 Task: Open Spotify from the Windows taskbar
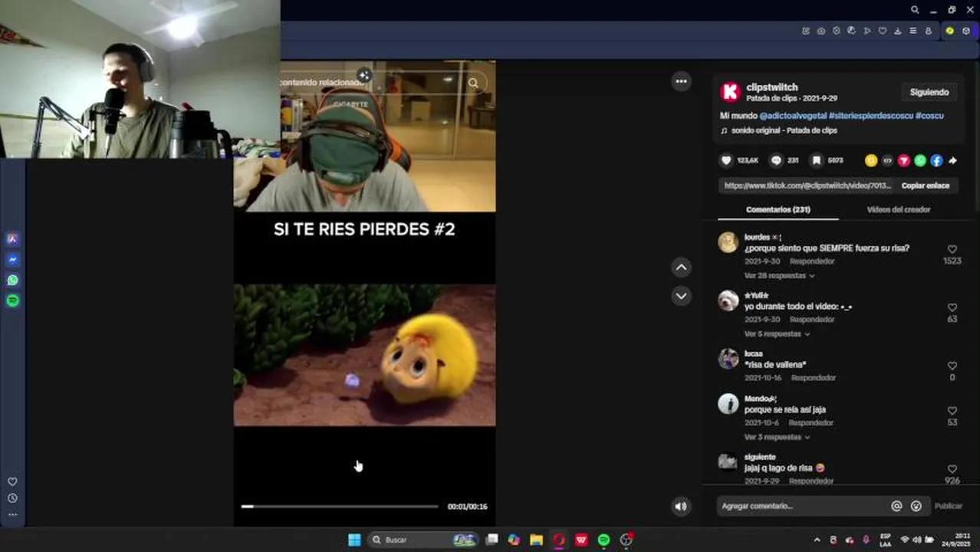603,540
